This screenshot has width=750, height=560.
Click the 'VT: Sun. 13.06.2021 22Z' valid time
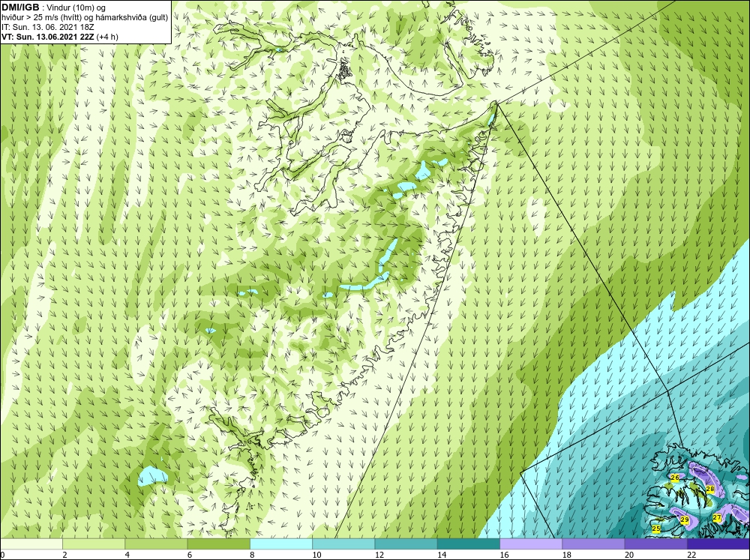(48, 37)
